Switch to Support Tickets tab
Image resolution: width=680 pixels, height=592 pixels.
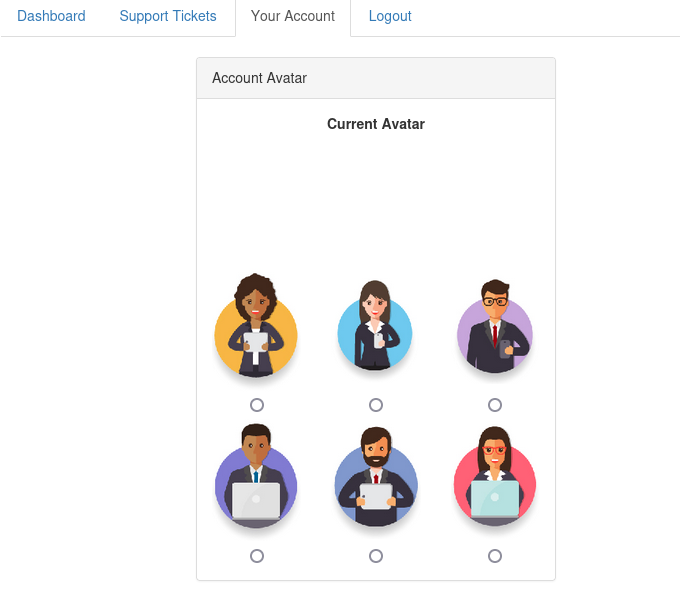click(x=168, y=16)
